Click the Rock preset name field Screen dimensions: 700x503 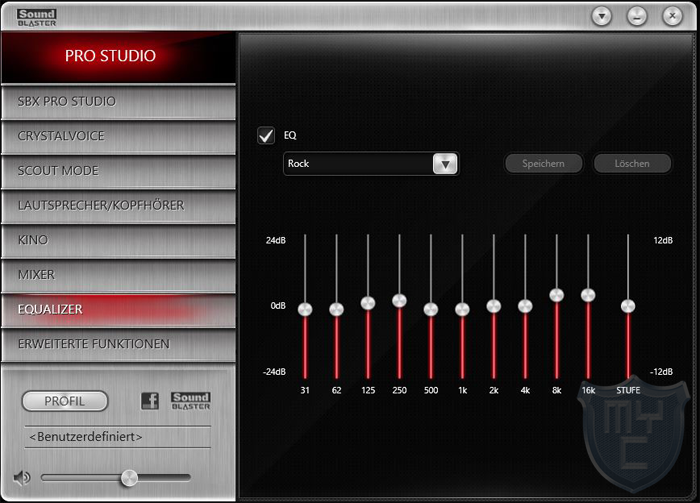[357, 164]
